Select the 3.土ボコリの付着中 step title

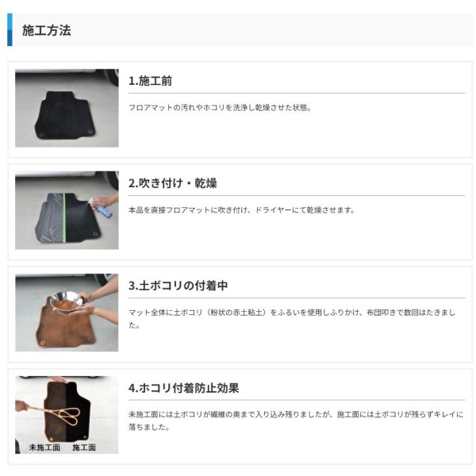coord(178,286)
